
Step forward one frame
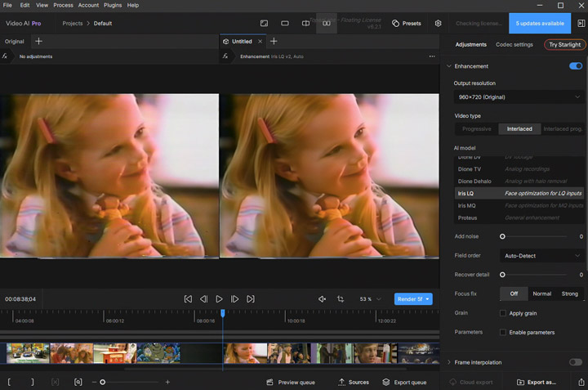[234, 299]
